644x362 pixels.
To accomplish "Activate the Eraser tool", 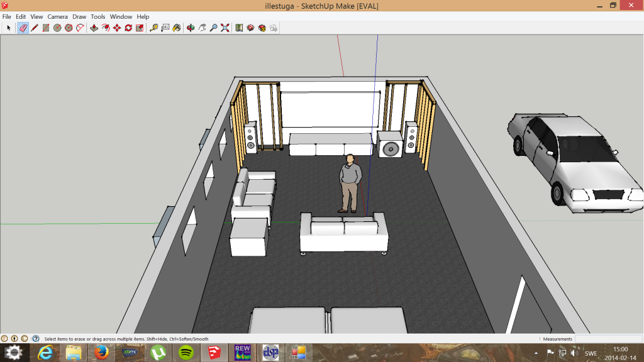I will [x=23, y=28].
